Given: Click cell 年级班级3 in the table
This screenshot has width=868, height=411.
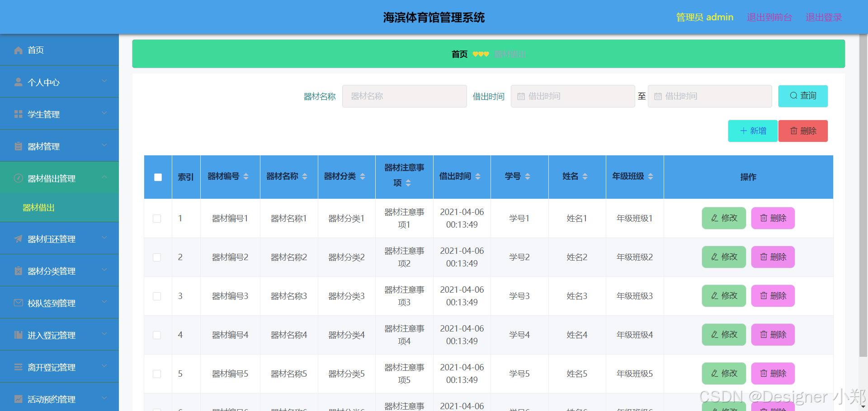Looking at the screenshot, I should coord(635,296).
